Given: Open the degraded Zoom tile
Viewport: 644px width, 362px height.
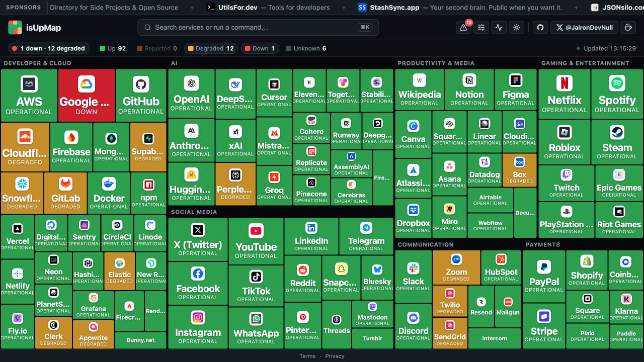Looking at the screenshot, I should 456,267.
